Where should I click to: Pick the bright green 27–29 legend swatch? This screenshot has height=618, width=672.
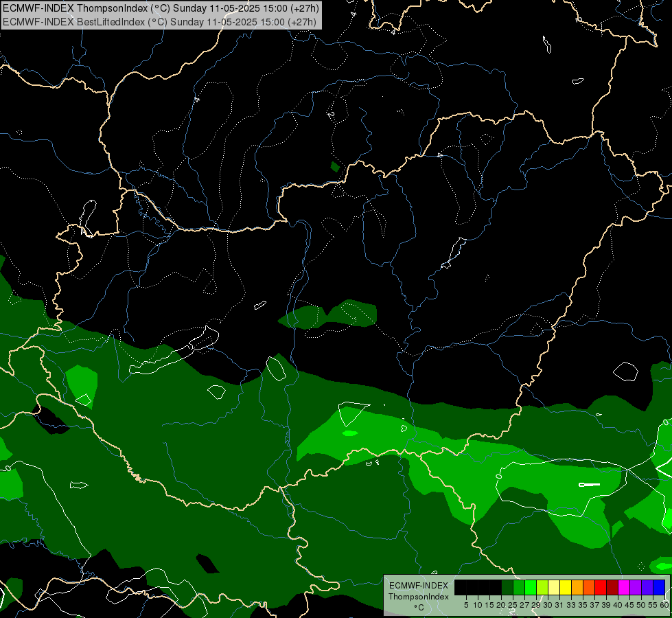530,587
